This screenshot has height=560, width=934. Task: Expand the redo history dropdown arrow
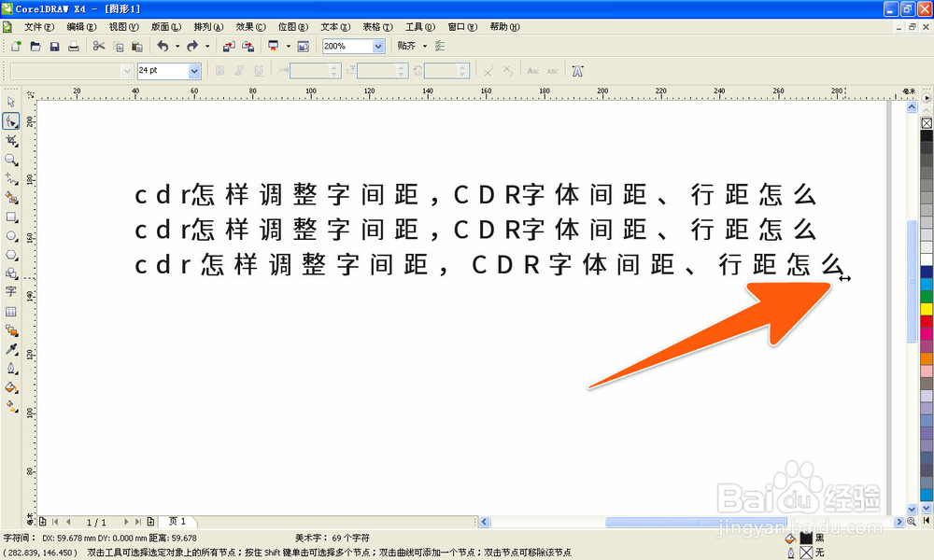[x=207, y=46]
